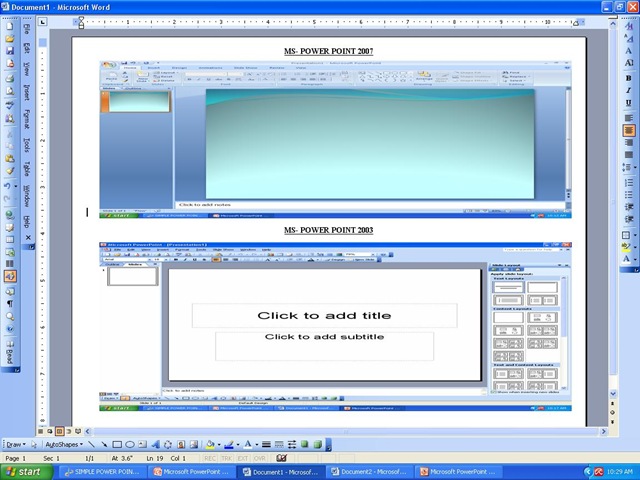
Task: Click the Paste clipboard icon
Action: point(9,158)
